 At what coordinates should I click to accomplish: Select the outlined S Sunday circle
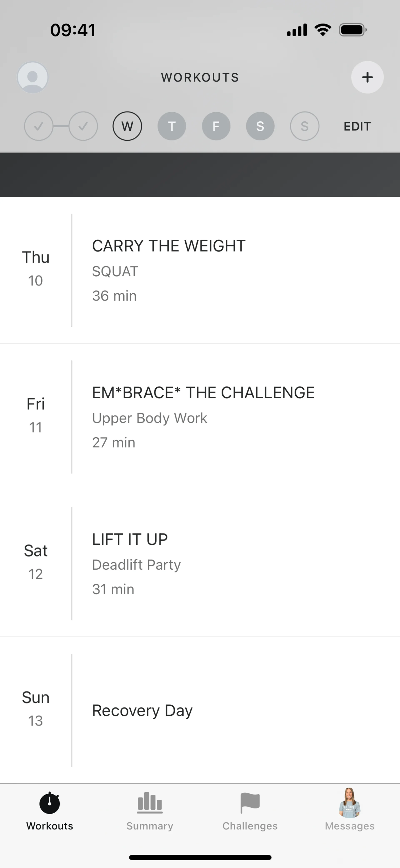(305, 126)
